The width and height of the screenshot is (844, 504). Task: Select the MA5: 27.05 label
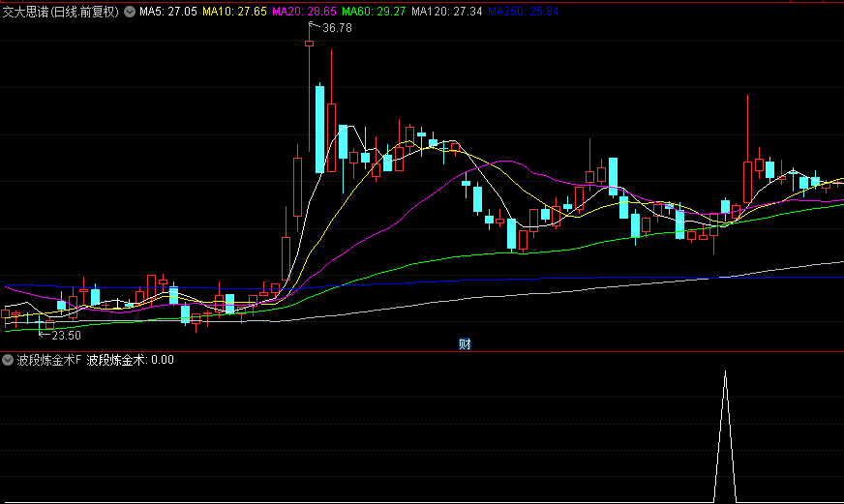(168, 12)
